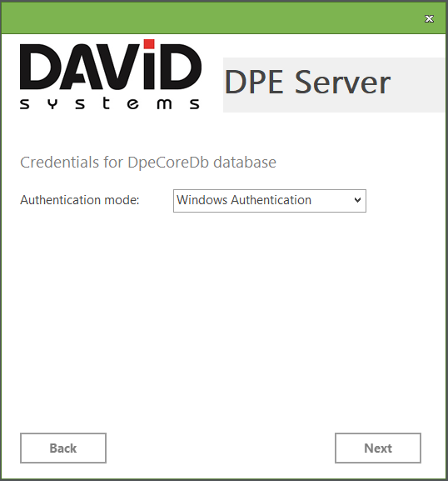Click the 'Authentication mode:' label

[x=80, y=200]
